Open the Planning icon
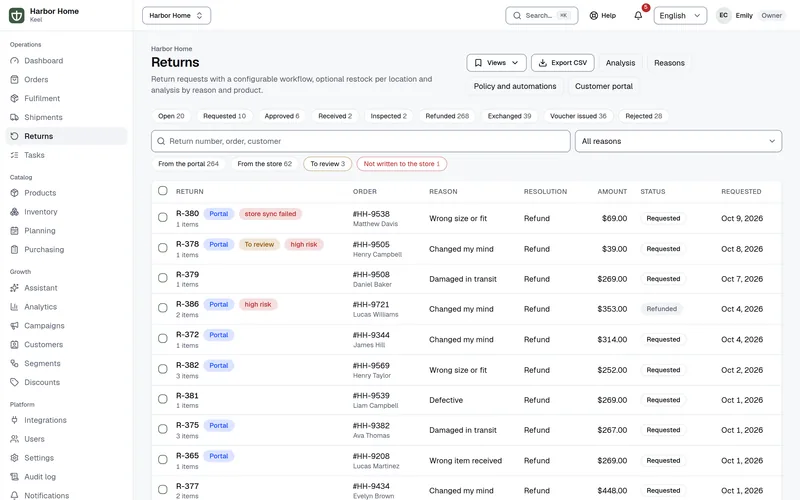Screen dimensions: 800x500 14,231
